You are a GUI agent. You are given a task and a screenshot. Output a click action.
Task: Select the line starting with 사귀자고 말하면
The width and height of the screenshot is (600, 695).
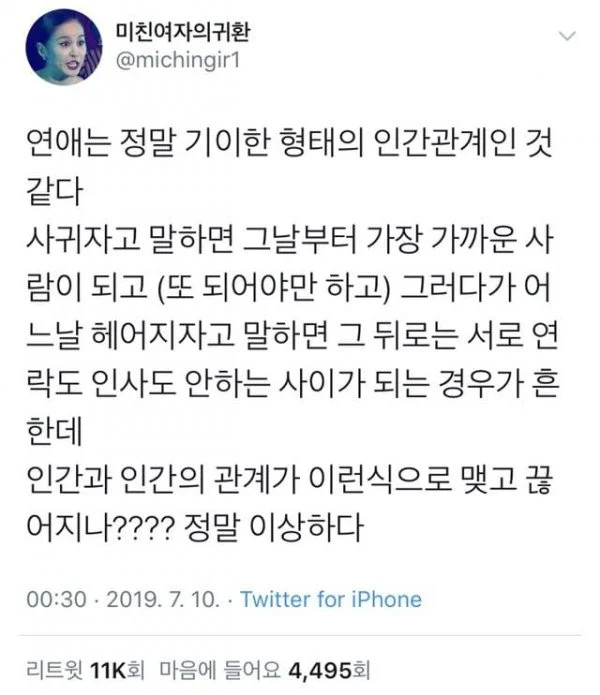click(289, 240)
